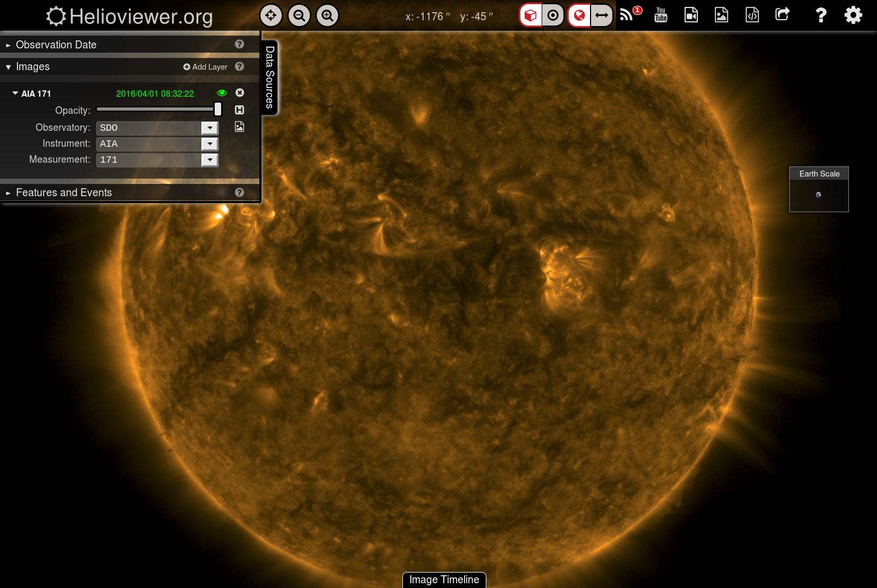Click Add Layer button
This screenshot has height=588, width=877.
coord(205,67)
